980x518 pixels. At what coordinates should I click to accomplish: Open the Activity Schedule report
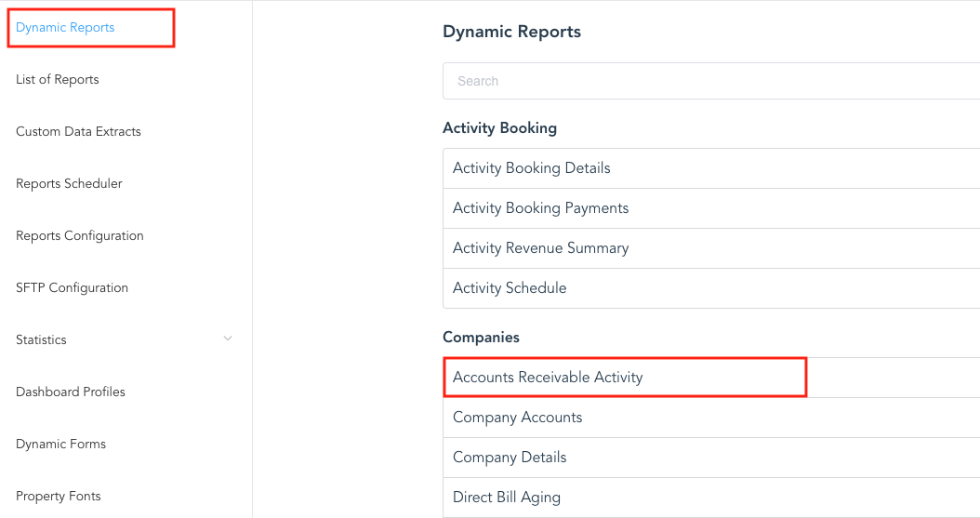[510, 288]
